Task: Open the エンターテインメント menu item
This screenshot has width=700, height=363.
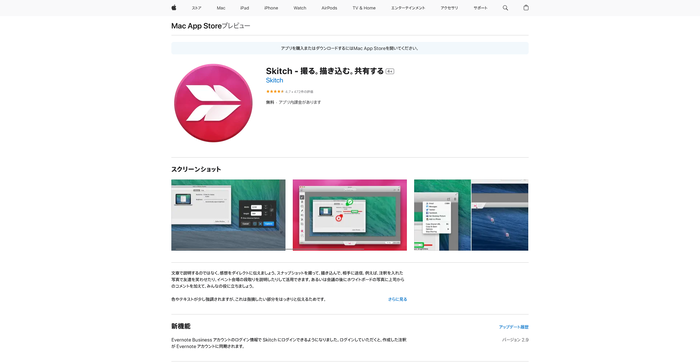Action: click(408, 8)
